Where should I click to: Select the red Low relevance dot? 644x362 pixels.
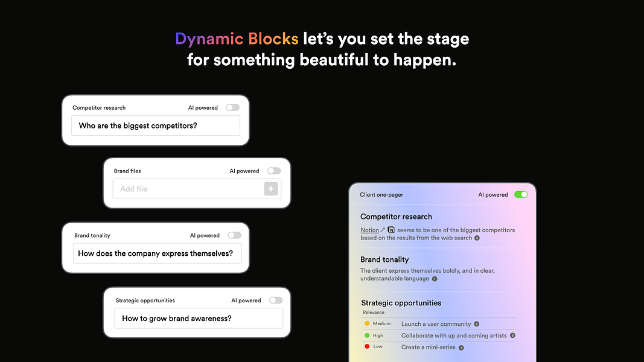pyautogui.click(x=367, y=346)
